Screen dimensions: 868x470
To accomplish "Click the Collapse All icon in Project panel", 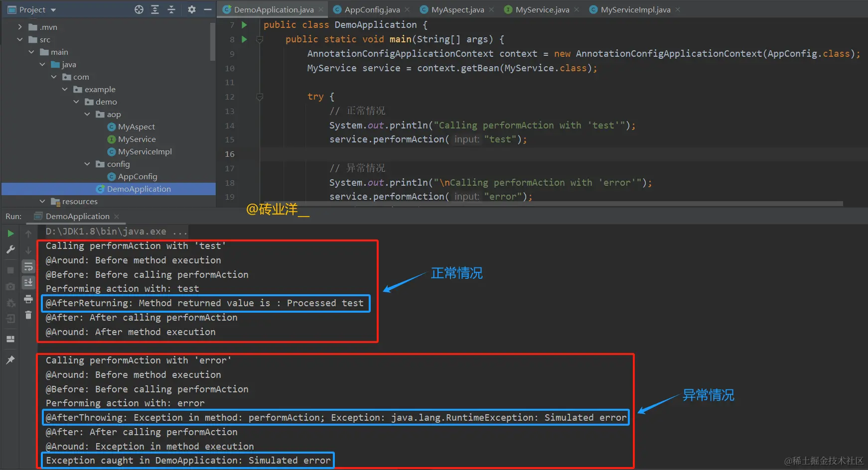I will (171, 9).
